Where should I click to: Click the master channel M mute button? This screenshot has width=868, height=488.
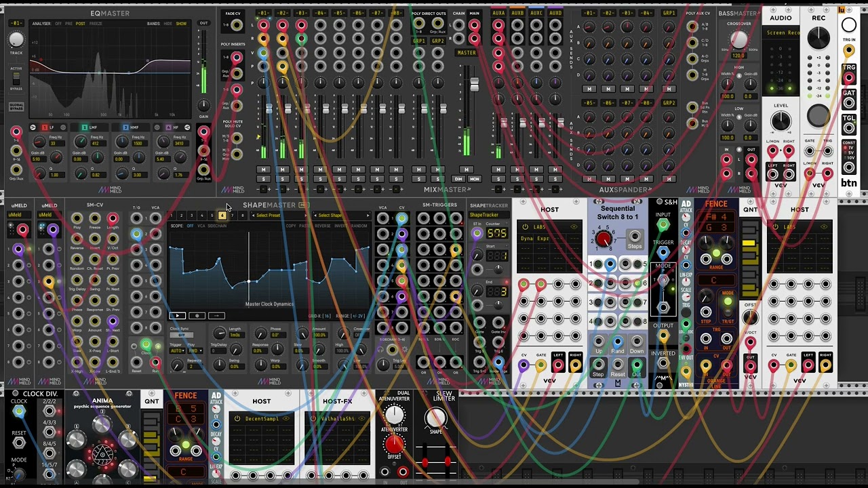pos(466,169)
